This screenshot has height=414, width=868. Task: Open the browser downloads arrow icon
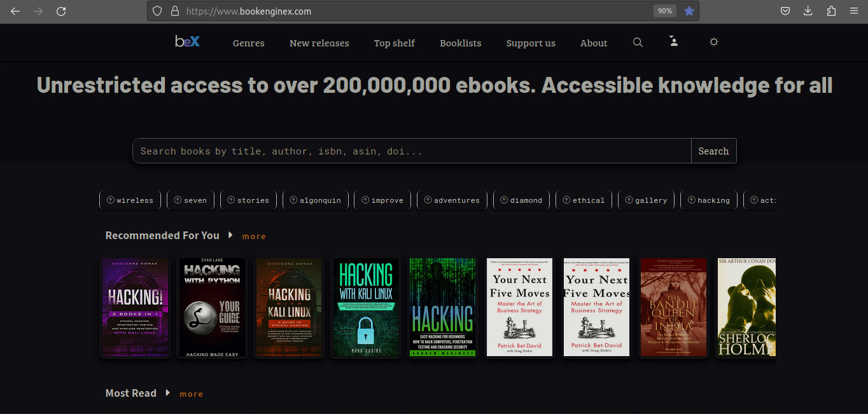808,11
